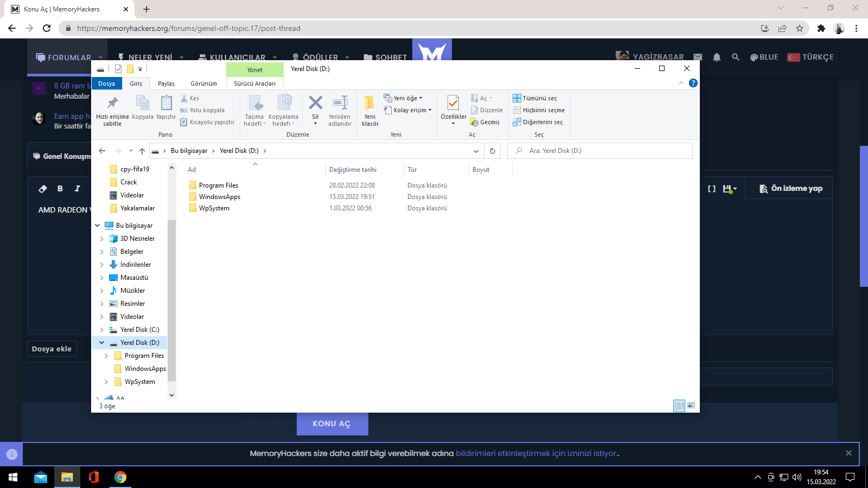868x488 pixels.
Task: Toggle bold formatting in post editor
Action: click(x=60, y=189)
